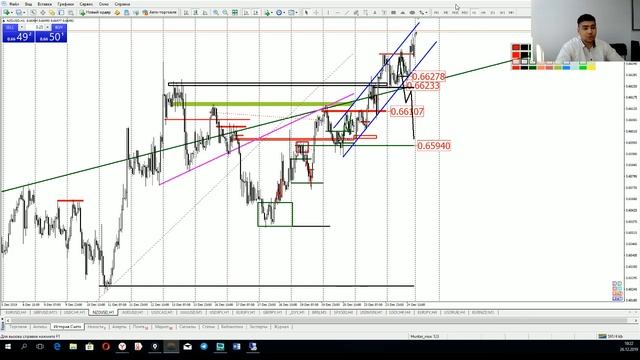This screenshot has width=640, height=360.
Task: Click the Arrows objects toolbar icon
Action: (421, 12)
